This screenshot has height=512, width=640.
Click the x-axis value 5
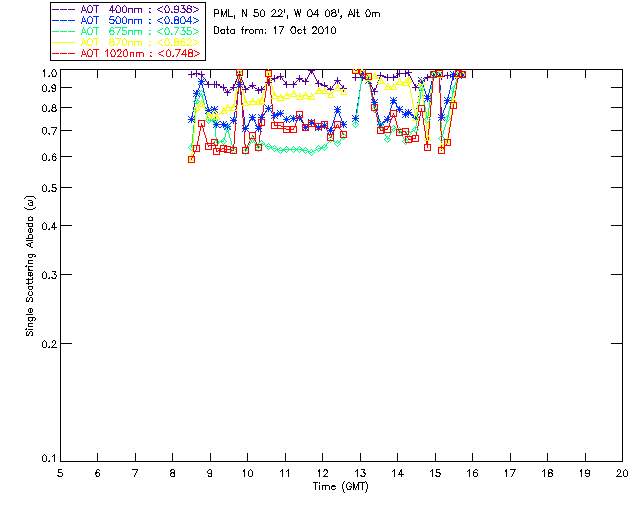point(60,473)
